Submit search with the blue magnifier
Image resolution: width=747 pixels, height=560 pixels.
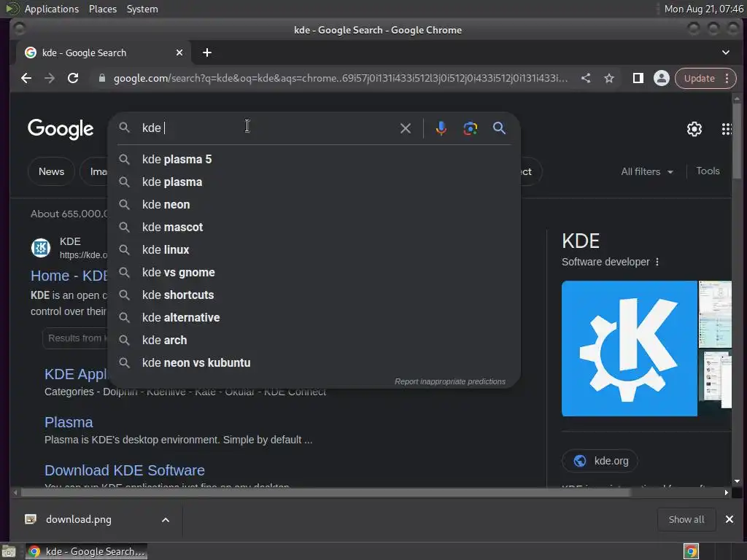(499, 128)
